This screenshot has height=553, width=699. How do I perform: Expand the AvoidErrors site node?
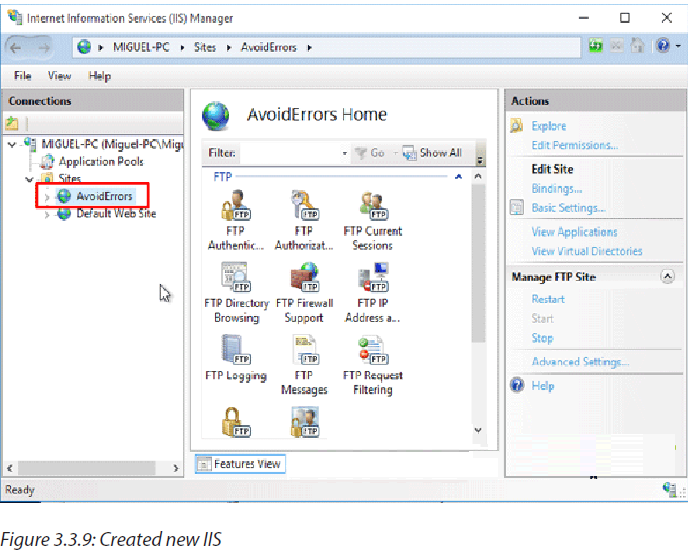[47, 197]
